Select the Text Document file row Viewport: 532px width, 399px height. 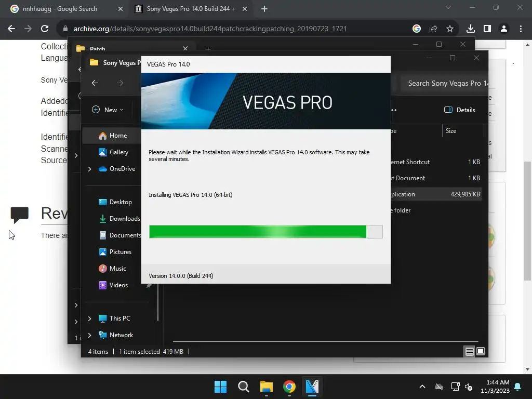pos(436,178)
